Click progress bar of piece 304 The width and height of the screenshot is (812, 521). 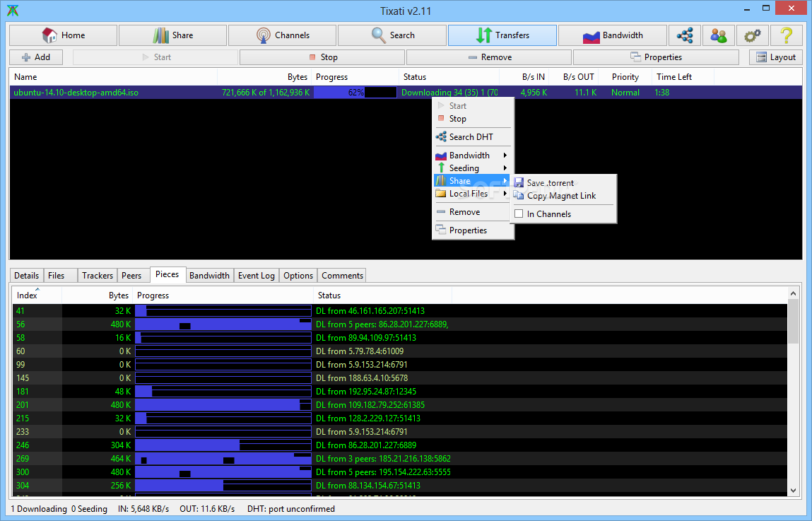223,486
